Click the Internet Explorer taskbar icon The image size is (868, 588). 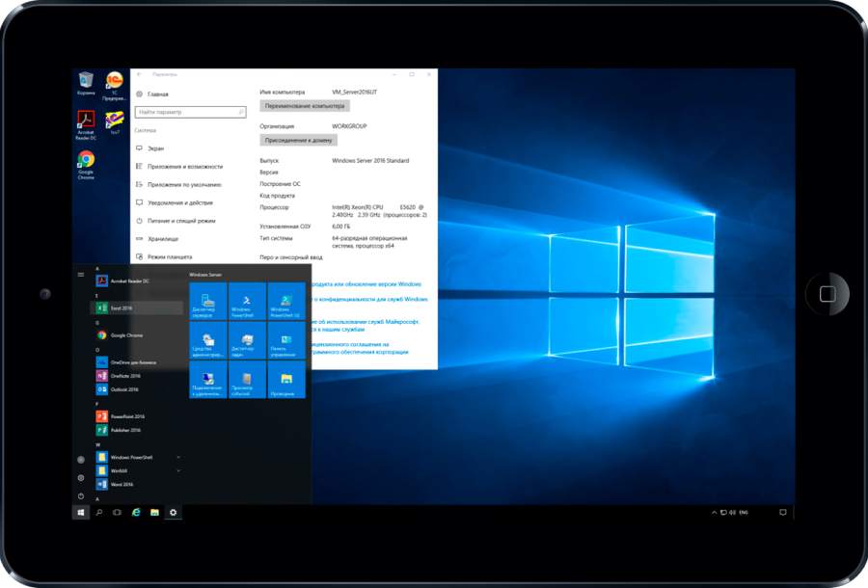136,513
